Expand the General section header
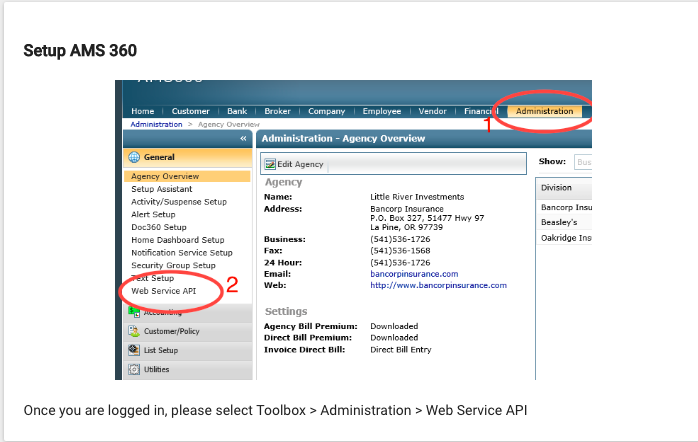This screenshot has width=698, height=442. click(187, 157)
